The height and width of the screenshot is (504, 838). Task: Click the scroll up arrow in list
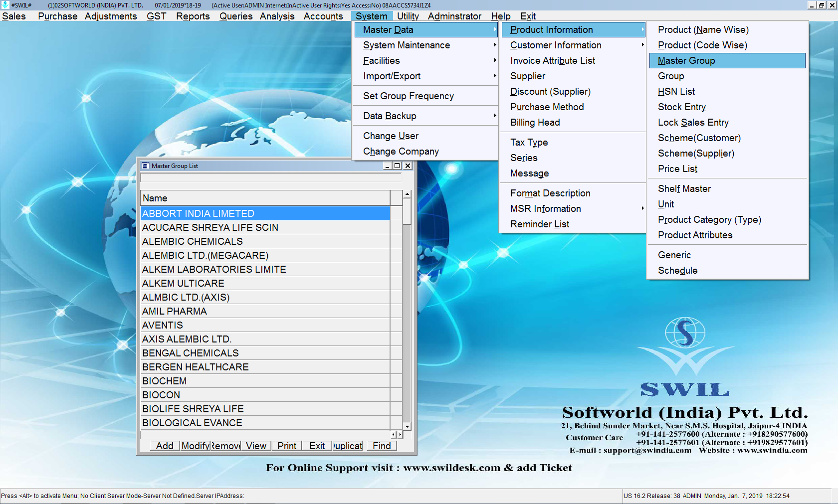407,194
